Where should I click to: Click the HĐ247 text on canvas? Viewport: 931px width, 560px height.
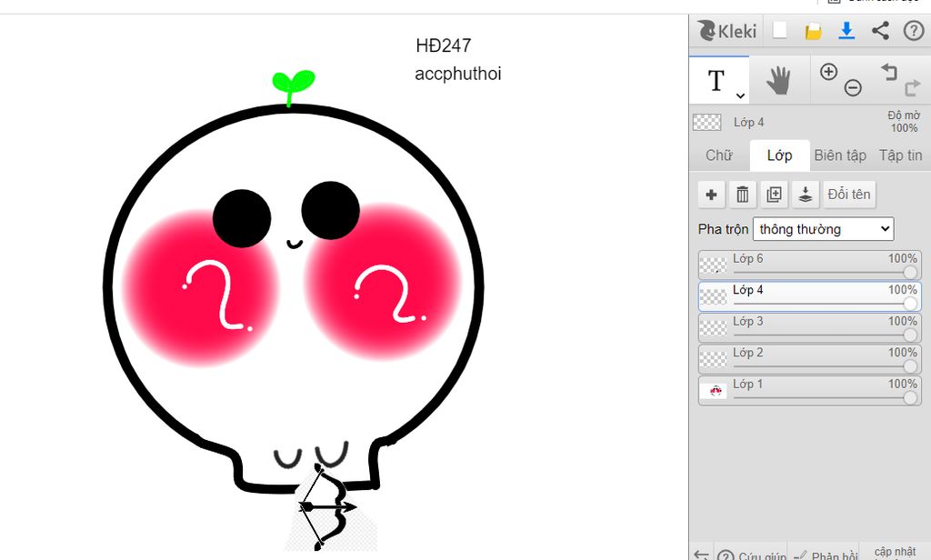click(443, 45)
